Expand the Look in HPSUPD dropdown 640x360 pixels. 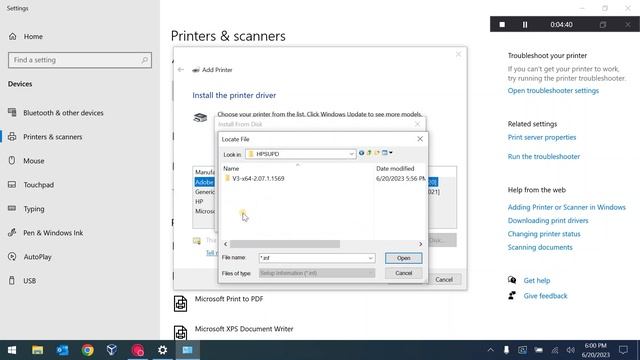(x=351, y=154)
